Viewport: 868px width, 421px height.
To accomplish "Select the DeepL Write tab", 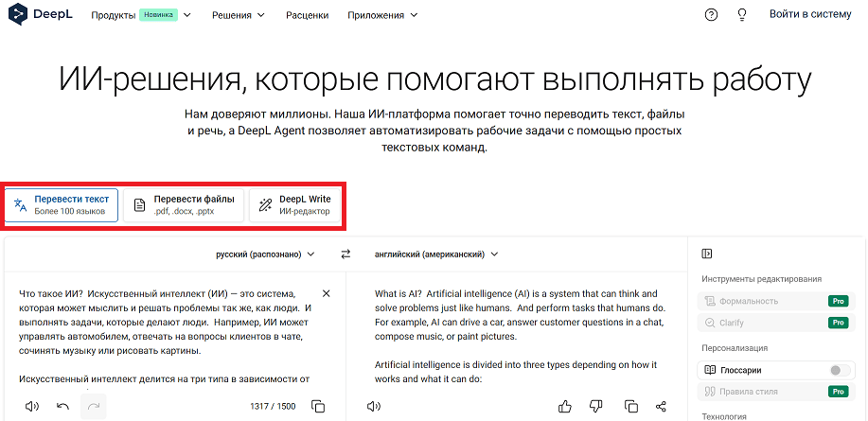I will (x=294, y=205).
